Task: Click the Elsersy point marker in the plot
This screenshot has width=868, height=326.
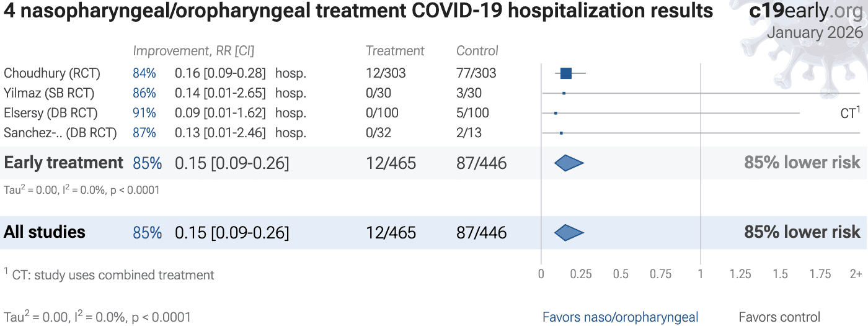Action: coord(556,113)
